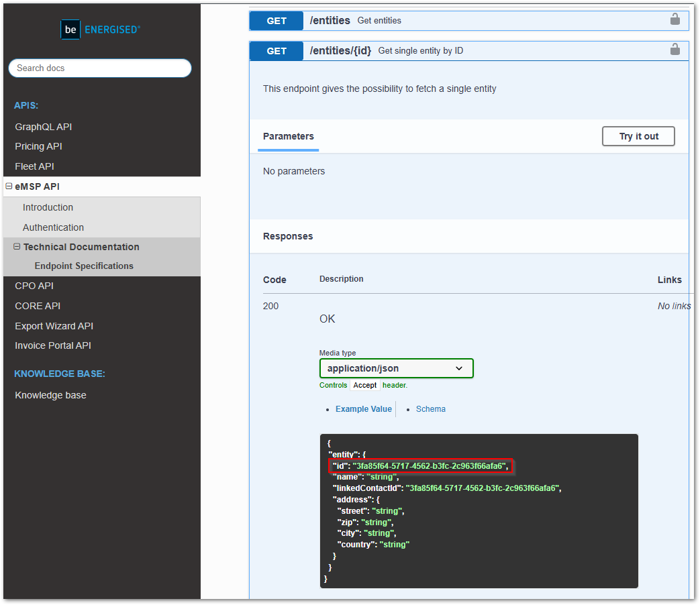Click the "name": "string" line

[366, 477]
